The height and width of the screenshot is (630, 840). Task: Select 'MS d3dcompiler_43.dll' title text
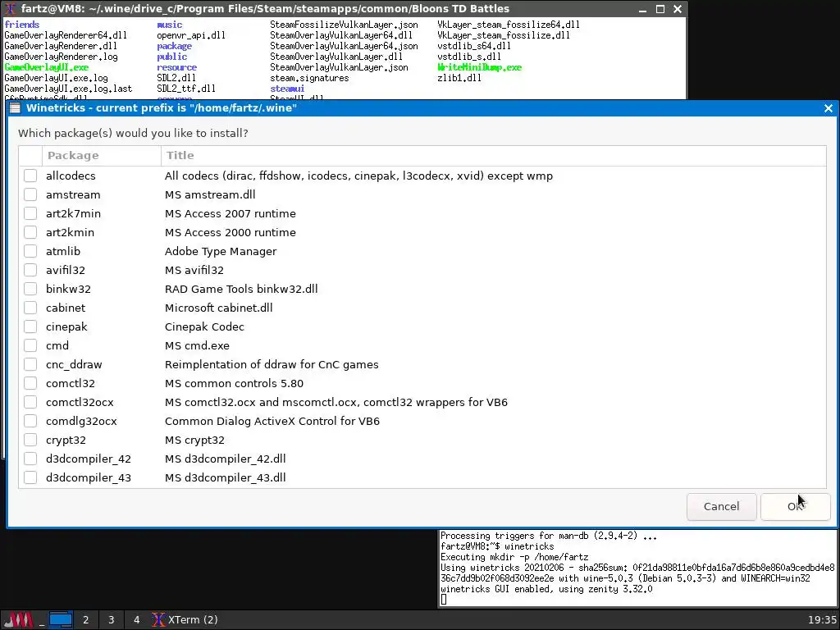click(225, 477)
